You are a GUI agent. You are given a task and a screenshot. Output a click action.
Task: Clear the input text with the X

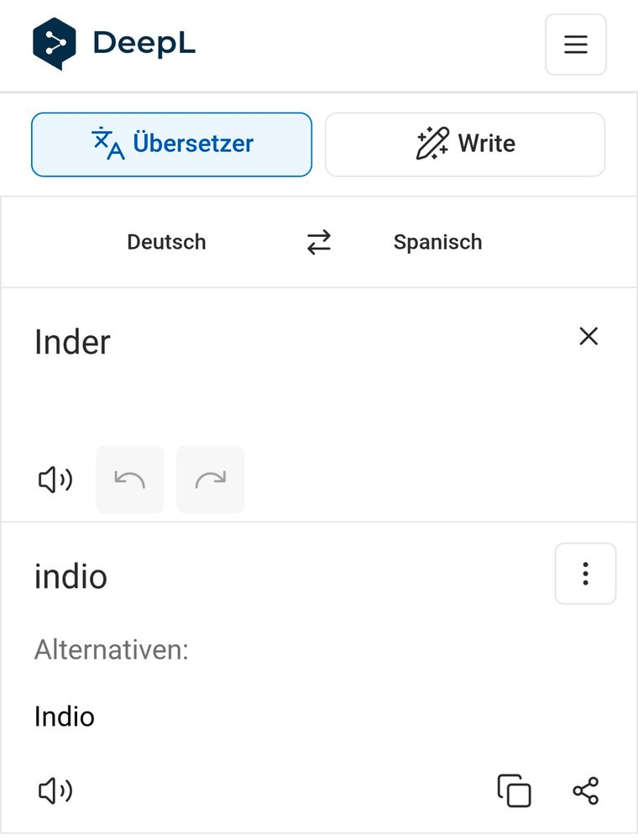[x=588, y=336]
